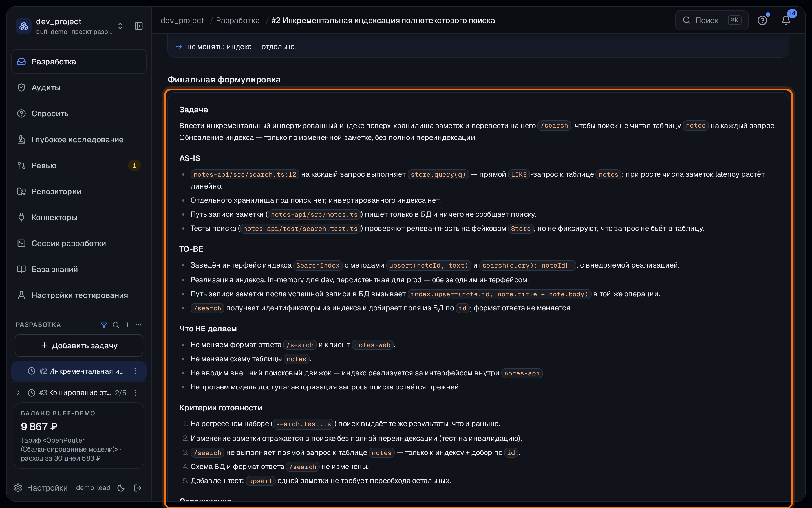Screen dimensions: 812x508
Task: Open notifications bell with 14 badge
Action: pyautogui.click(x=786, y=20)
